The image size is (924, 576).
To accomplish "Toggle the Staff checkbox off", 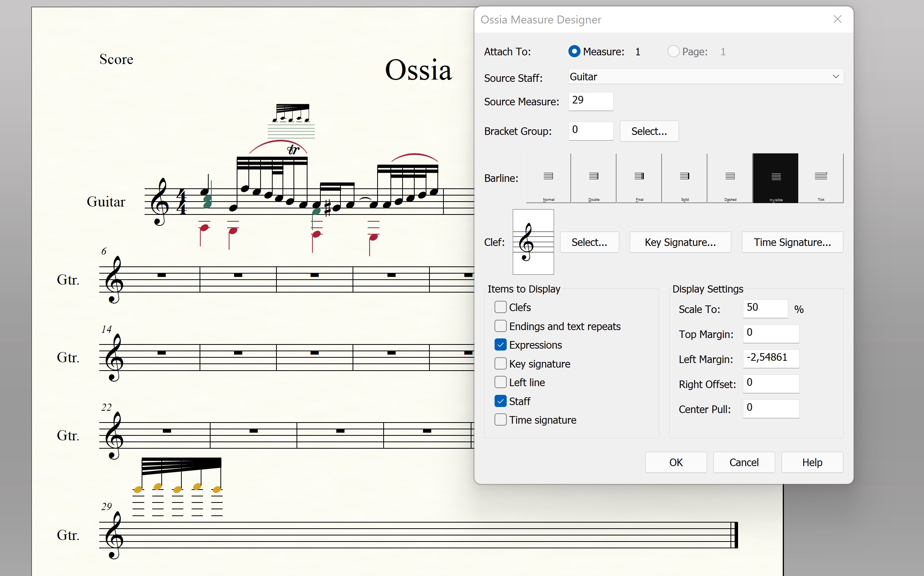I will tap(500, 401).
